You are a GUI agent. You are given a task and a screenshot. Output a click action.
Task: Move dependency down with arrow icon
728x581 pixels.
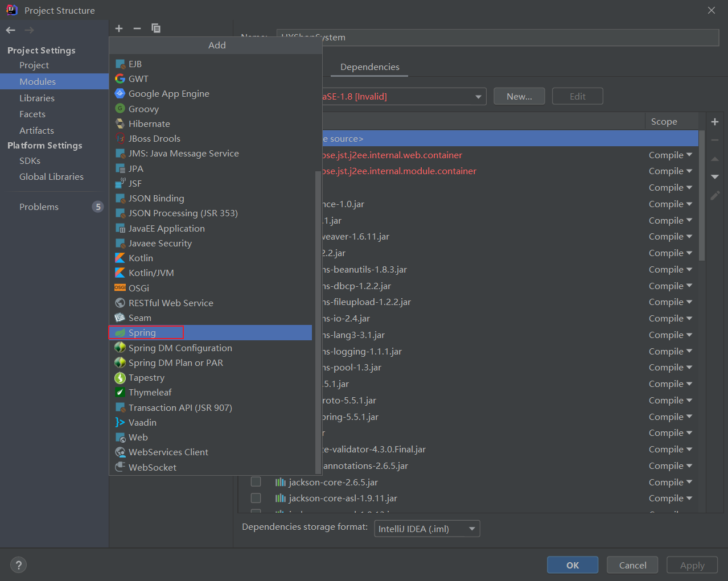tap(715, 177)
